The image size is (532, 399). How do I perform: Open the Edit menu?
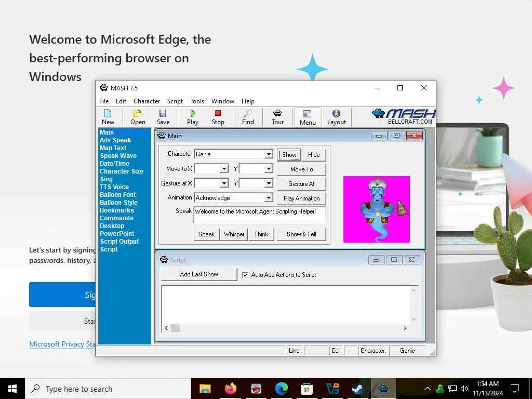click(121, 101)
